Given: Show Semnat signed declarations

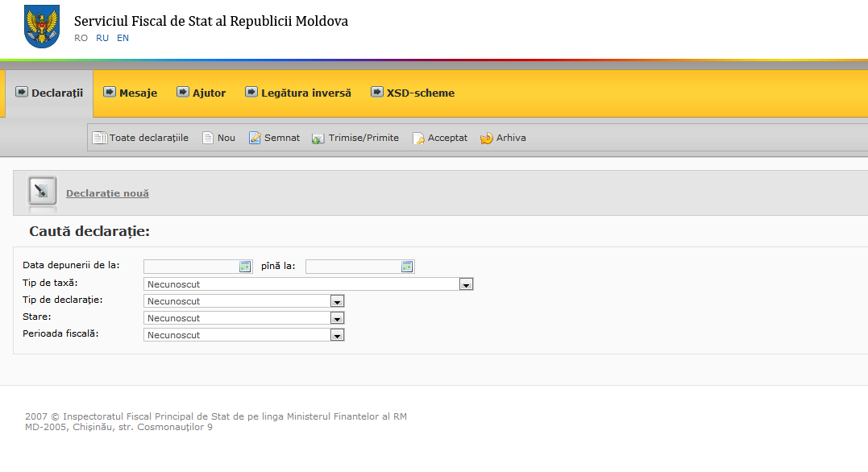Looking at the screenshot, I should pyautogui.click(x=274, y=138).
